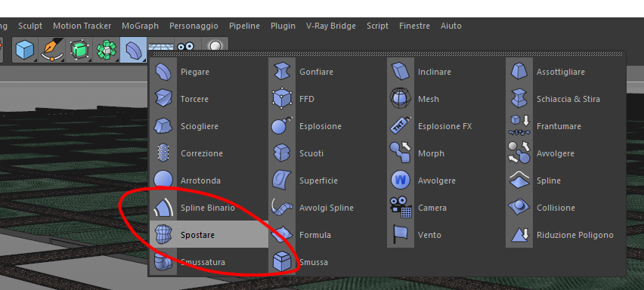Choose the FFD deformer icon
Screen dimensions: 644x290
(282, 99)
